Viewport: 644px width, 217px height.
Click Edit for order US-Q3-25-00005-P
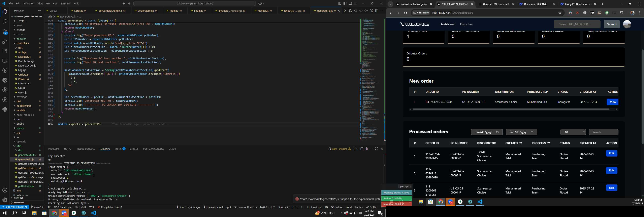pos(612,171)
